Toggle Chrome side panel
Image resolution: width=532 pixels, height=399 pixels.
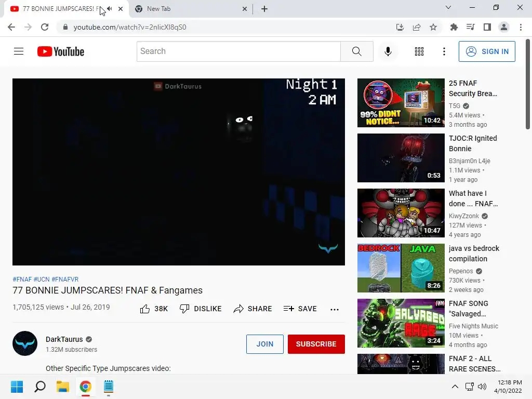click(487, 27)
